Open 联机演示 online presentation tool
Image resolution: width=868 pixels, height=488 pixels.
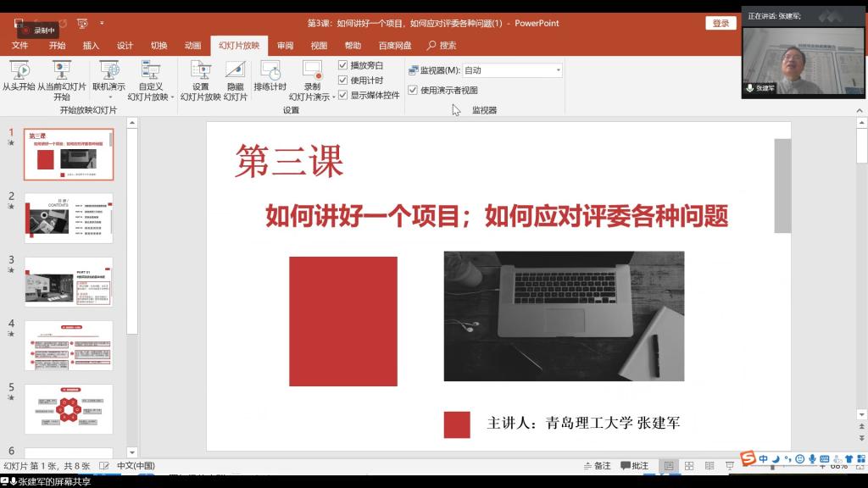point(108,76)
